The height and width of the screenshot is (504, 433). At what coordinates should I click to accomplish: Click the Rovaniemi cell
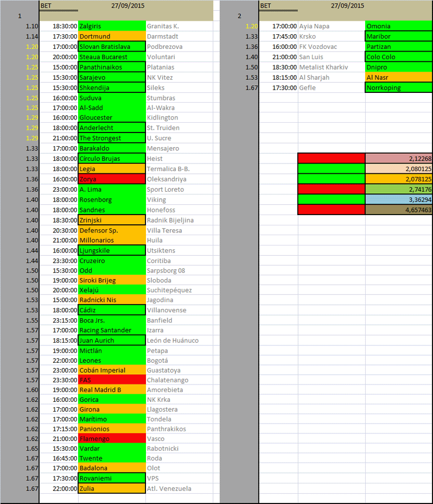click(x=112, y=478)
